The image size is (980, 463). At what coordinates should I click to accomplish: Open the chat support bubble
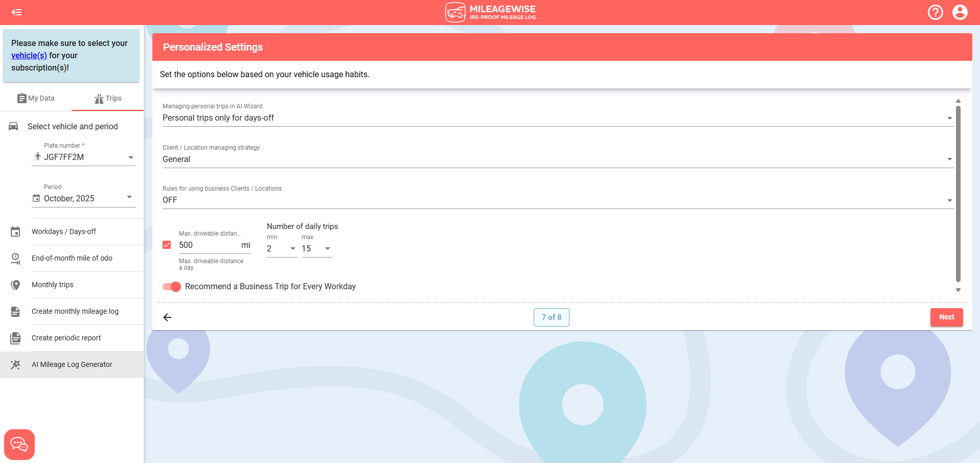point(19,444)
